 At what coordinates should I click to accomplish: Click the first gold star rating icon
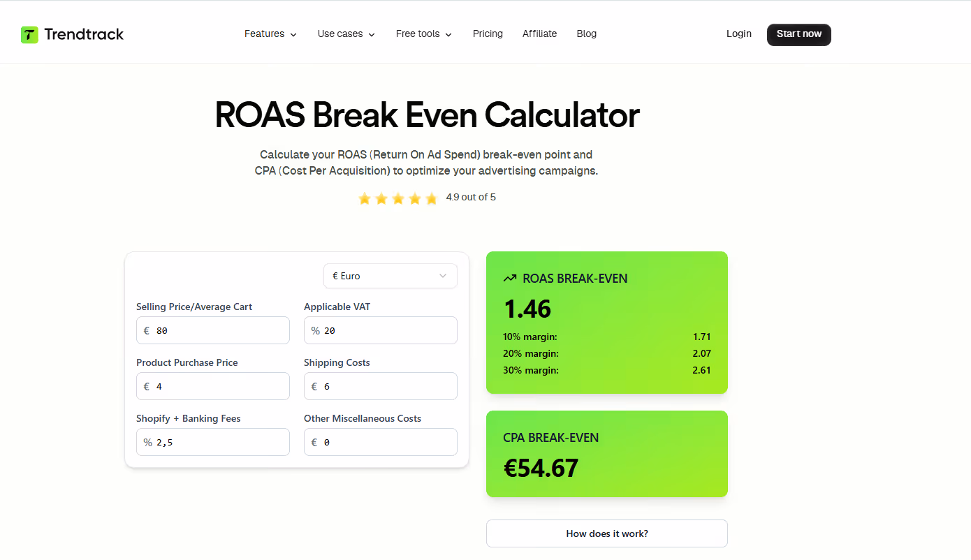(x=365, y=198)
